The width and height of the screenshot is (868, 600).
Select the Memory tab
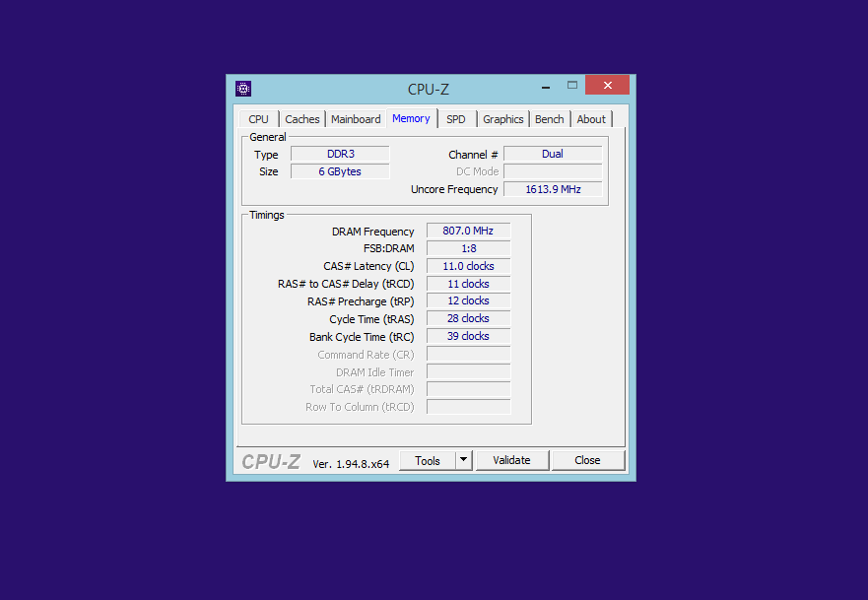coord(411,118)
